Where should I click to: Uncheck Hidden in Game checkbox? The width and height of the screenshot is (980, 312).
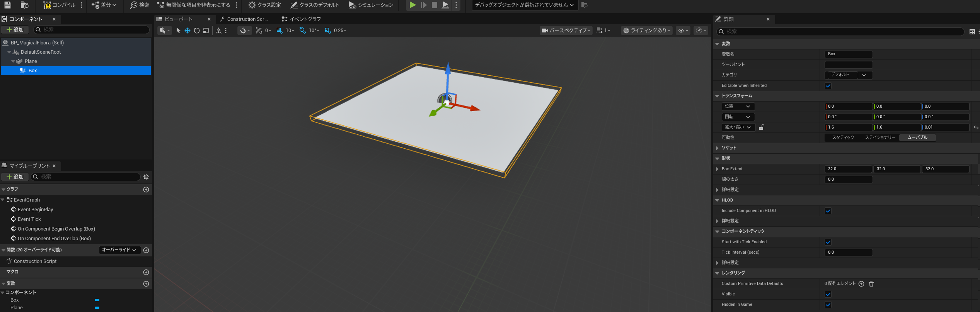click(x=828, y=305)
